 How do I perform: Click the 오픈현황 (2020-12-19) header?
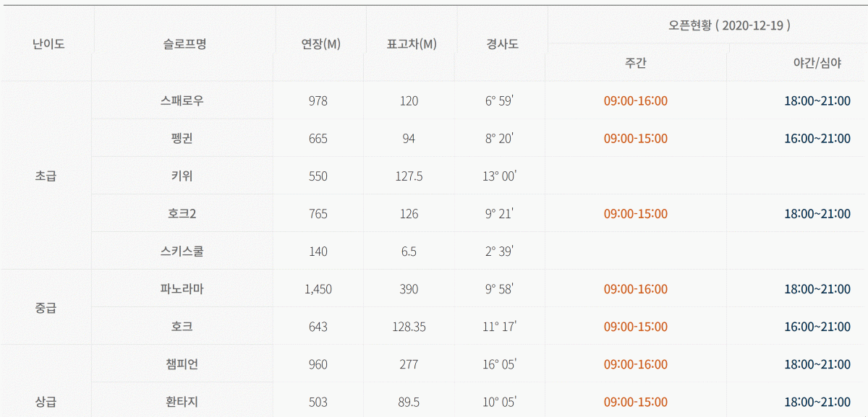point(729,25)
